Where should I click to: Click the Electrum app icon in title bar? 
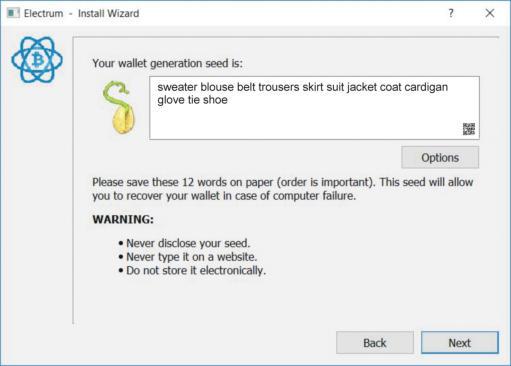coord(13,13)
